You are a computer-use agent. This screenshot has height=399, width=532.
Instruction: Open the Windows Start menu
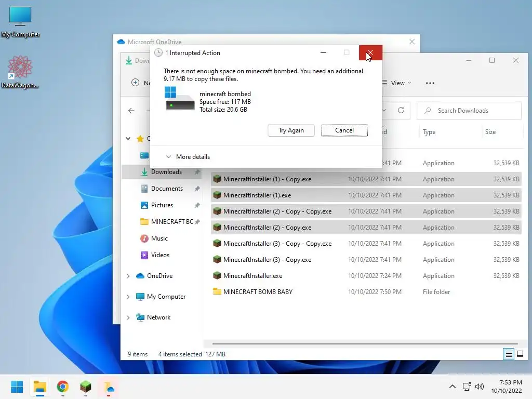tap(17, 387)
